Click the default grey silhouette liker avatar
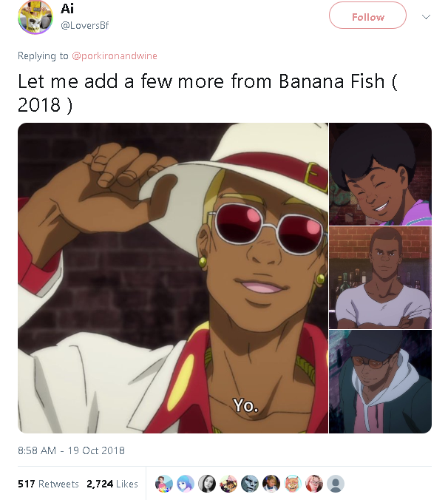Viewport: 448px width, 500px height. click(x=336, y=484)
